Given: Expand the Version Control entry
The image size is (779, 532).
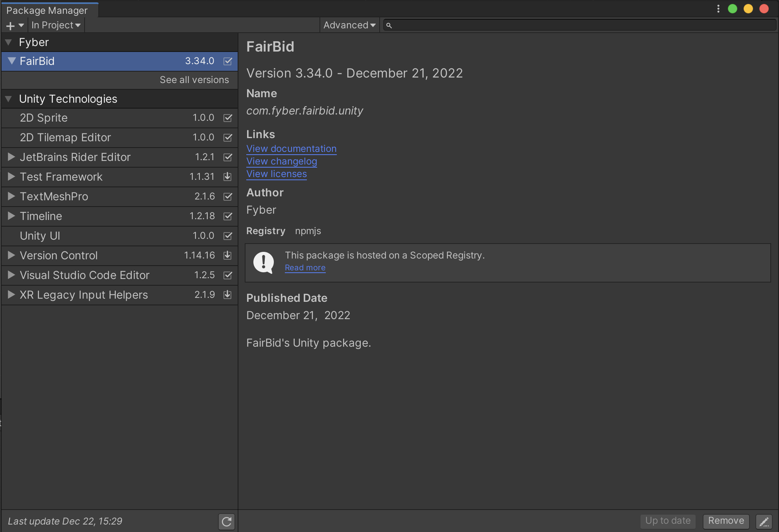Looking at the screenshot, I should click(11, 255).
